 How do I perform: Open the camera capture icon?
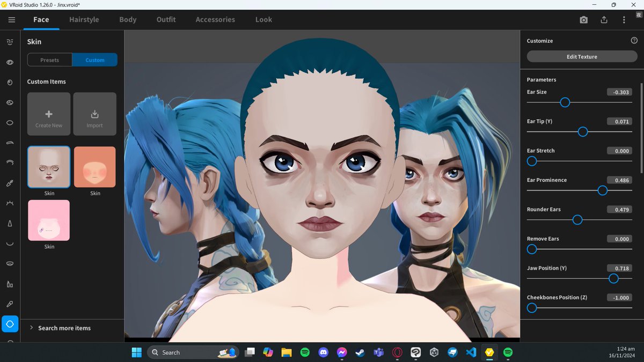click(583, 20)
